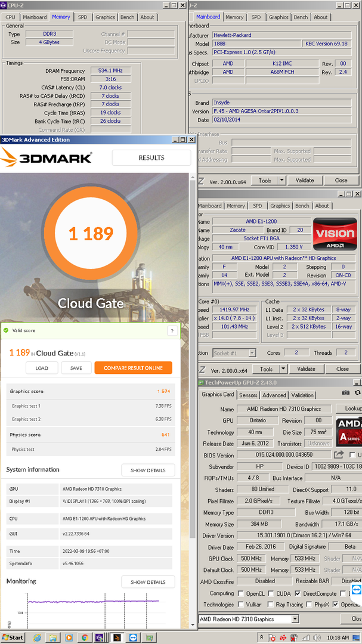Open the Graphics tab in the CPU-Z processor window

tap(280, 206)
